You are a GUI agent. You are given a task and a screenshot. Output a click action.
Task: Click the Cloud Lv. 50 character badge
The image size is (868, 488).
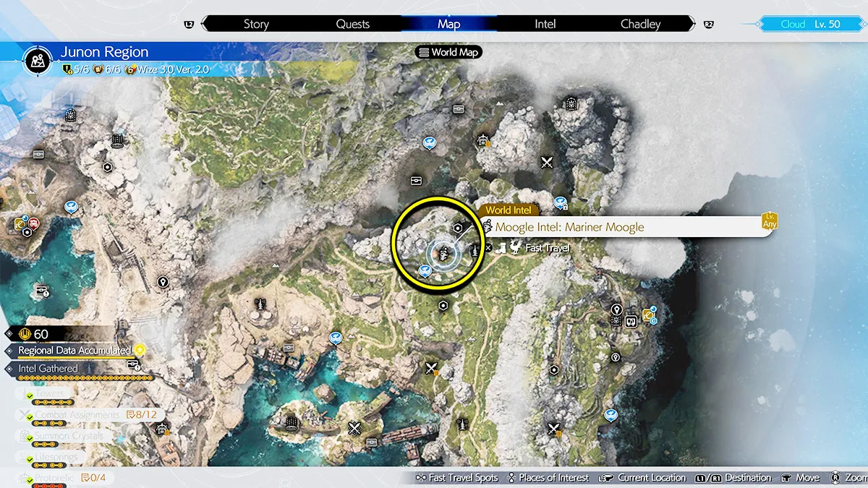coord(809,24)
